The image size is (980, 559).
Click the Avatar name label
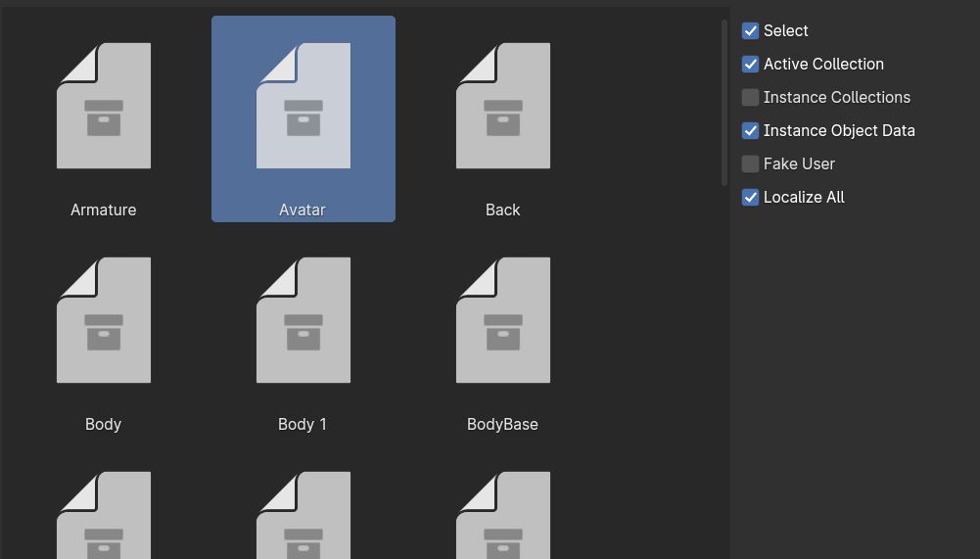point(303,210)
